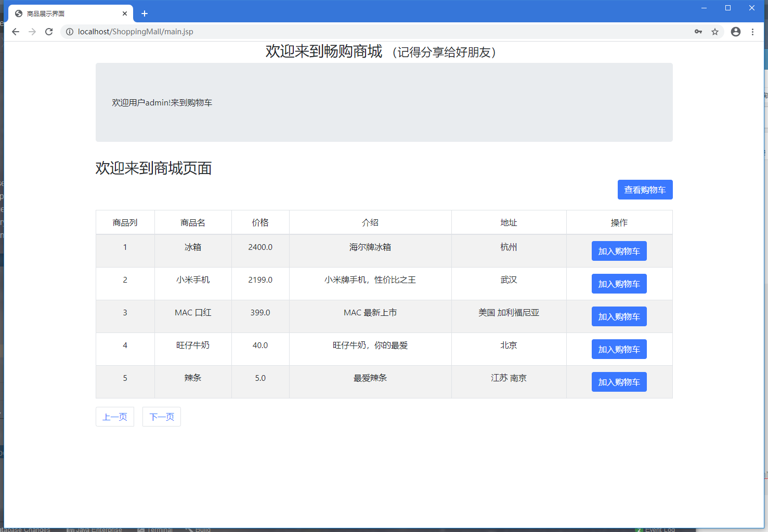768x532 pixels.
Task: Go to previous page with 上一页
Action: (115, 417)
